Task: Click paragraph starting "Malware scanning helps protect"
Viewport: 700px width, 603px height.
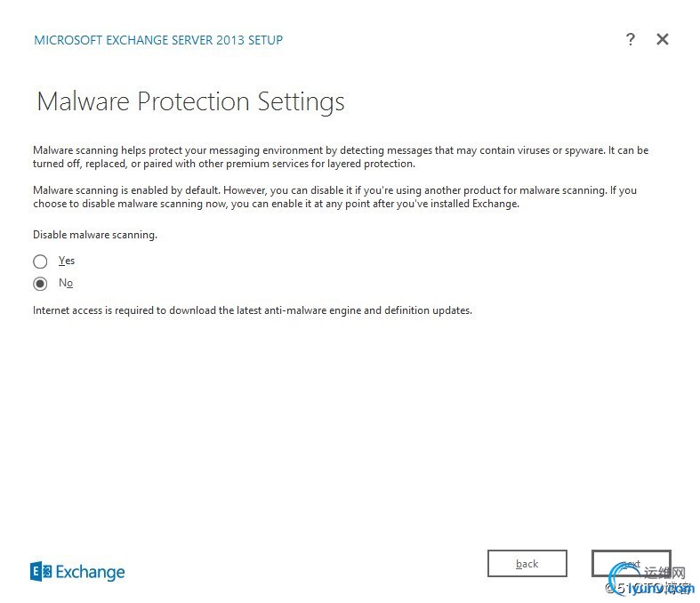Action: [341, 157]
